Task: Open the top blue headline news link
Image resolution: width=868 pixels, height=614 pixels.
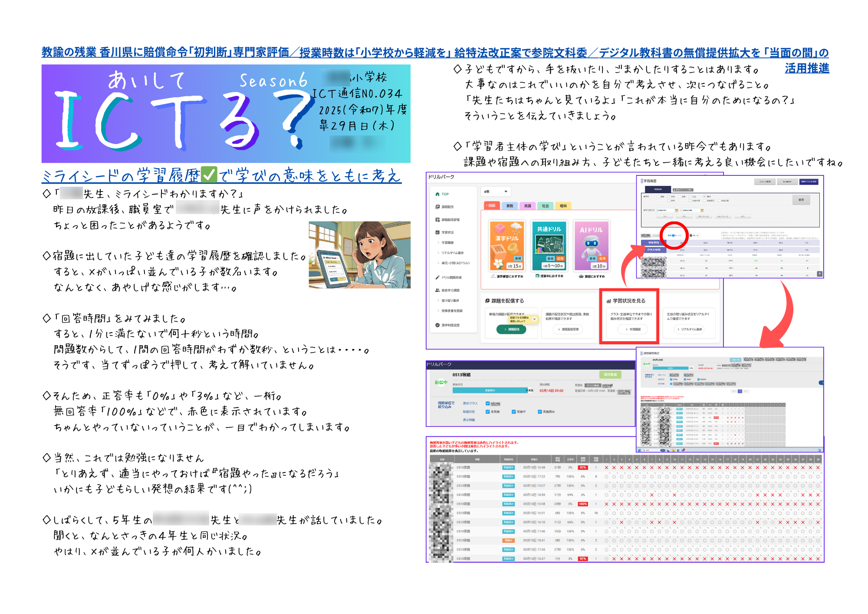Action: pyautogui.click(x=435, y=53)
